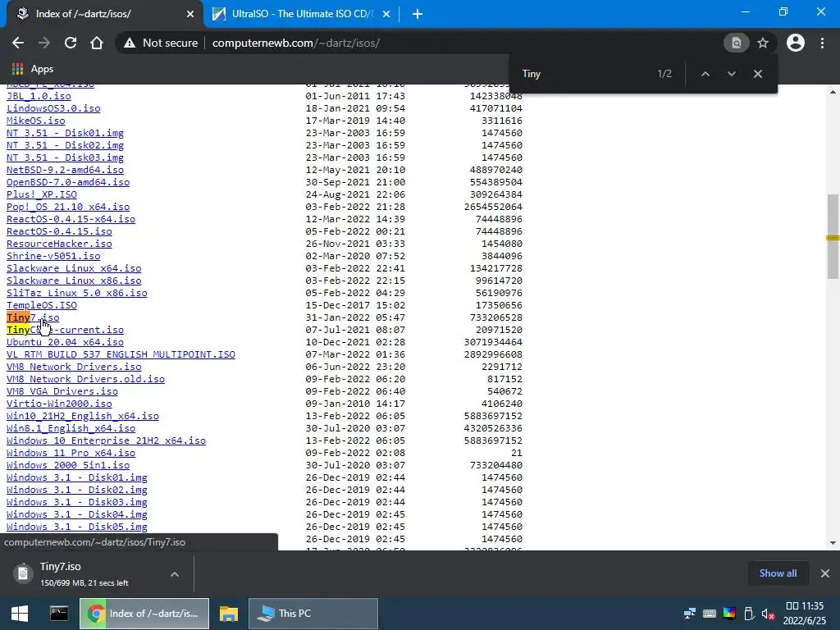Expand the Tiny7.iso download options chevron

tap(174, 574)
